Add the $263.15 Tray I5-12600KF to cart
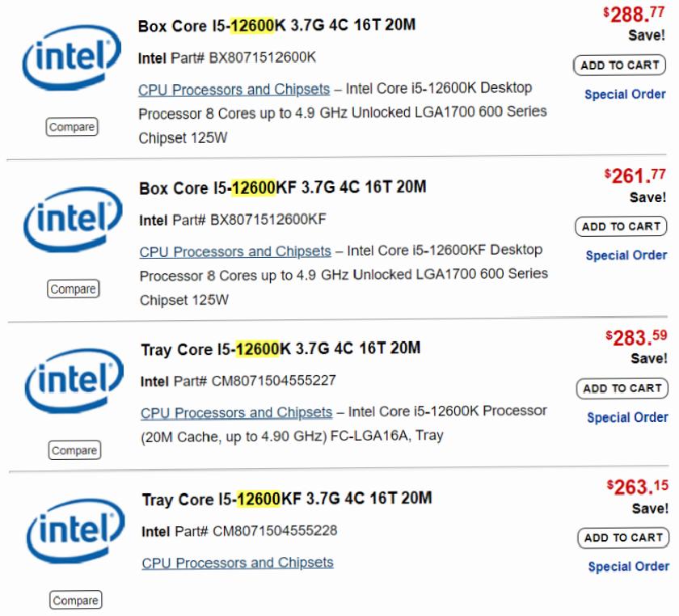This screenshot has width=679, height=616. click(x=623, y=538)
